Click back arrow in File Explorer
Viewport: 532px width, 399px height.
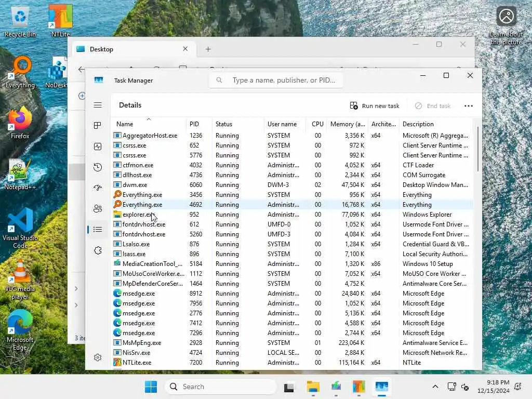[81, 69]
